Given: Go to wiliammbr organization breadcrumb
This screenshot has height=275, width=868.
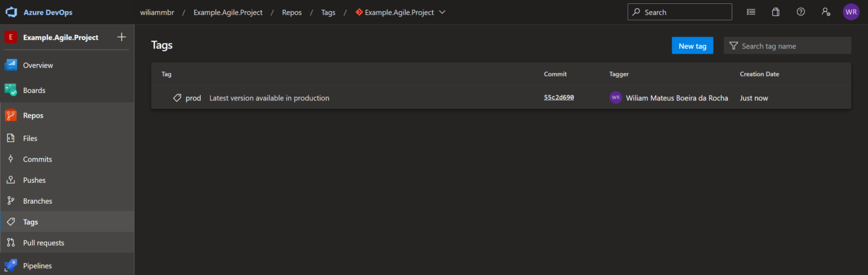Looking at the screenshot, I should 157,12.
